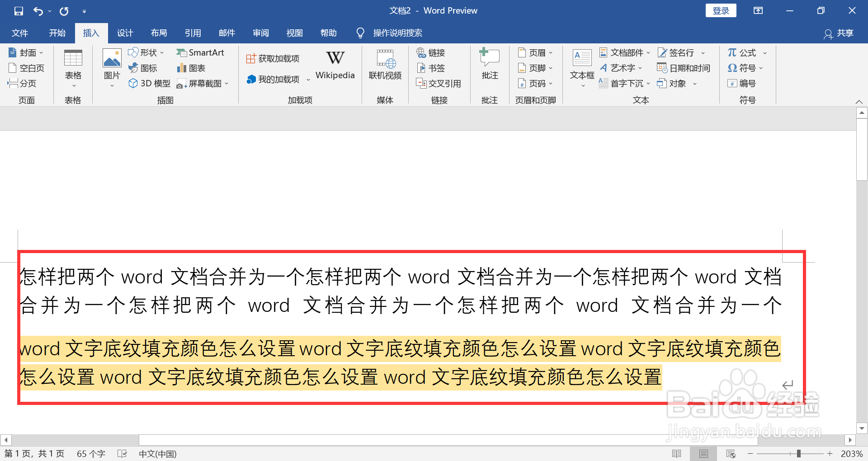Click the Wikipedia add-in icon
The height and width of the screenshot is (461, 868).
[335, 65]
